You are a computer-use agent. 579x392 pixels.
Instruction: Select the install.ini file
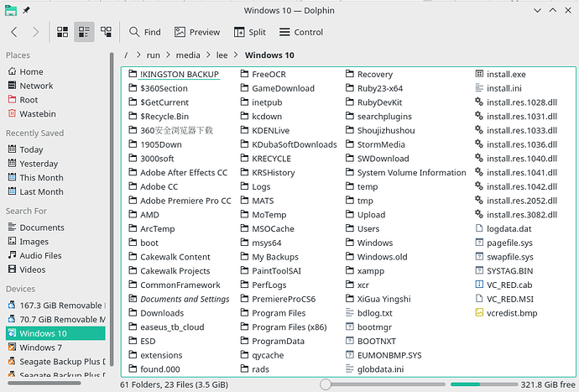point(498,88)
